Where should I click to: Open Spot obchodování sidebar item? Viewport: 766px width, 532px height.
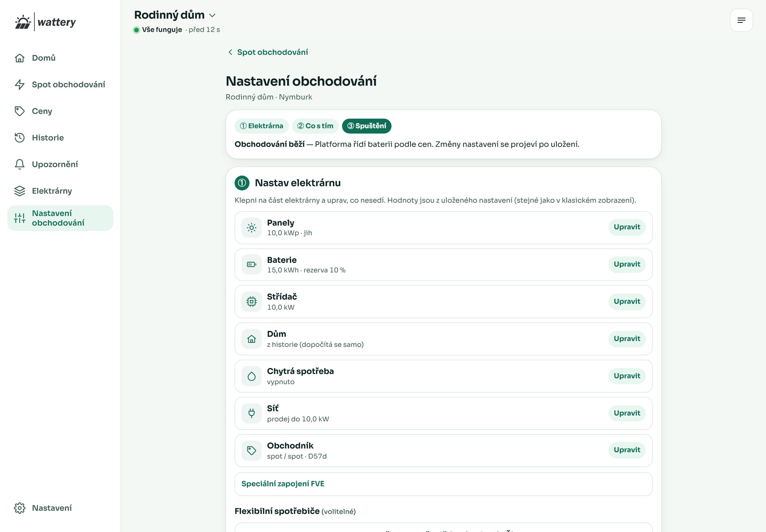coord(60,85)
